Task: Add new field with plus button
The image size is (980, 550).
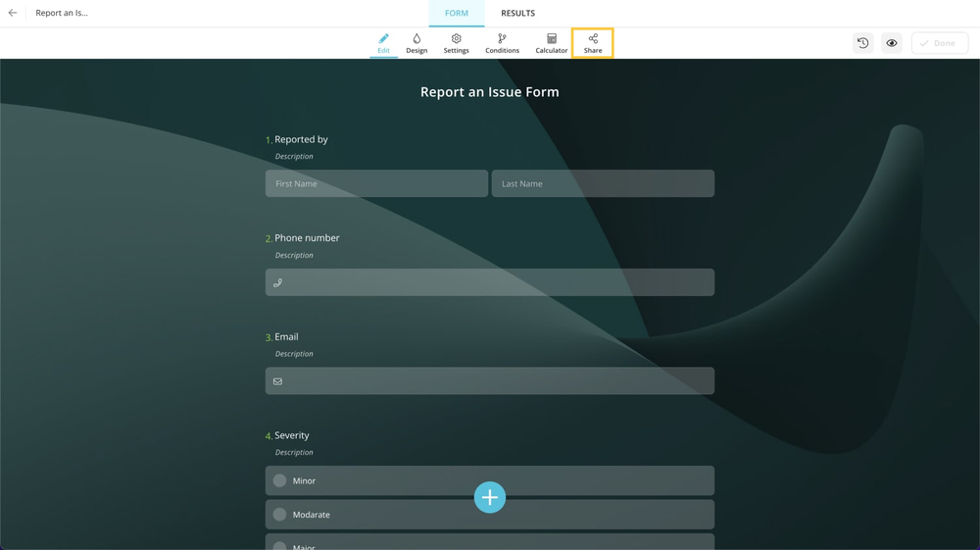Action: [x=490, y=497]
